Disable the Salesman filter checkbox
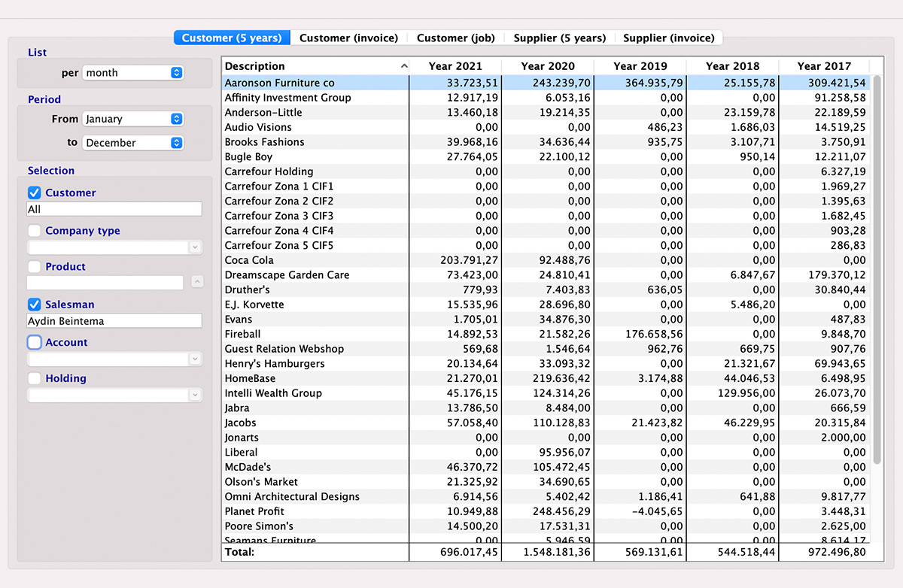The image size is (903, 588). 35,305
